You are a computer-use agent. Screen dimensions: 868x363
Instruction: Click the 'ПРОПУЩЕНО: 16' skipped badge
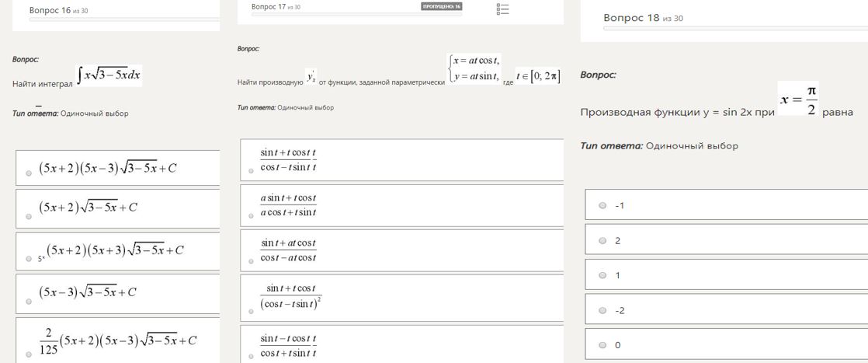[442, 6]
